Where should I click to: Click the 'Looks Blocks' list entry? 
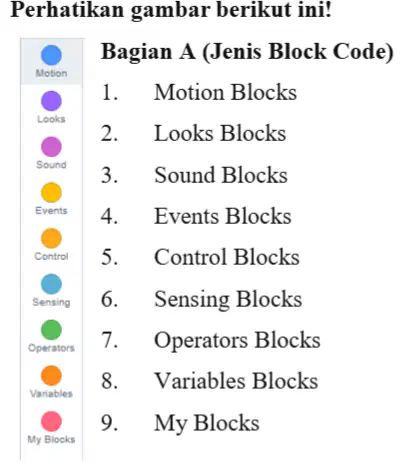[220, 133]
